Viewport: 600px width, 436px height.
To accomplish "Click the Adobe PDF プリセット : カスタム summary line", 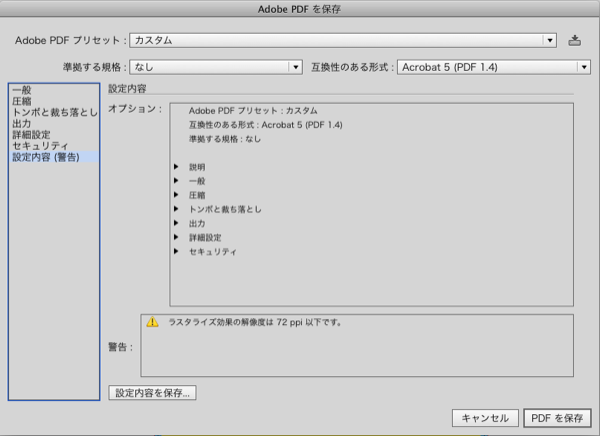I will (253, 111).
